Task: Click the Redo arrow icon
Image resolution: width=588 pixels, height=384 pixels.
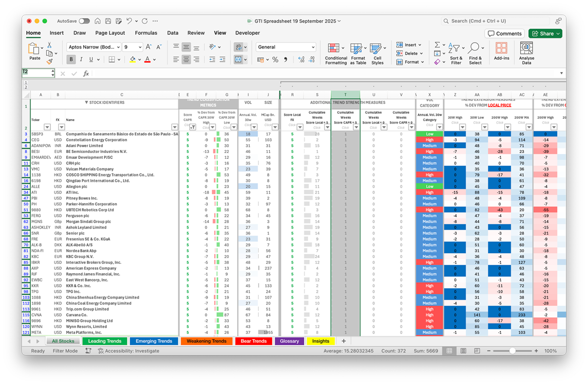Action: click(145, 21)
